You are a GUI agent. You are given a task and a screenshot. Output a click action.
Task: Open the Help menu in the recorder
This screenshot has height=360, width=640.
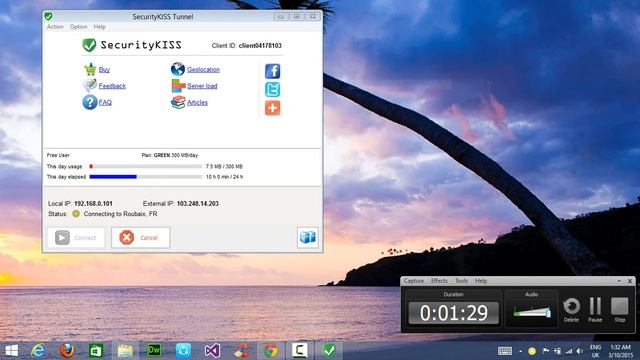(481, 281)
